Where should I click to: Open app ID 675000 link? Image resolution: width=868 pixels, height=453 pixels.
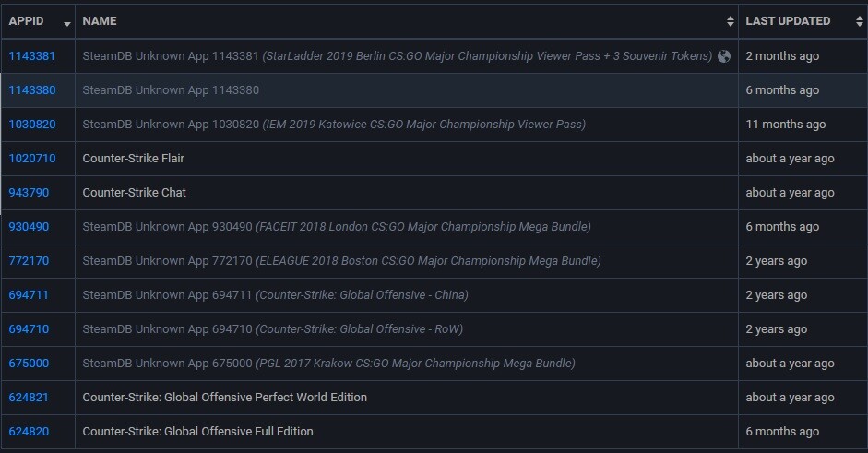(x=29, y=364)
